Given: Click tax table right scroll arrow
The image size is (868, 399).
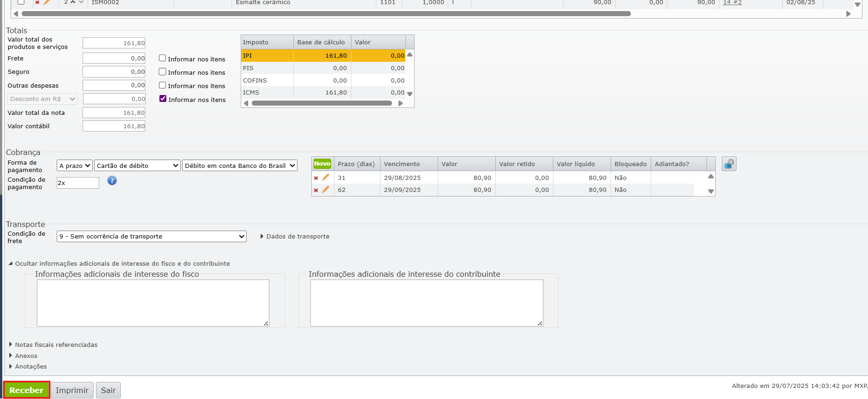Looking at the screenshot, I should click(x=400, y=103).
